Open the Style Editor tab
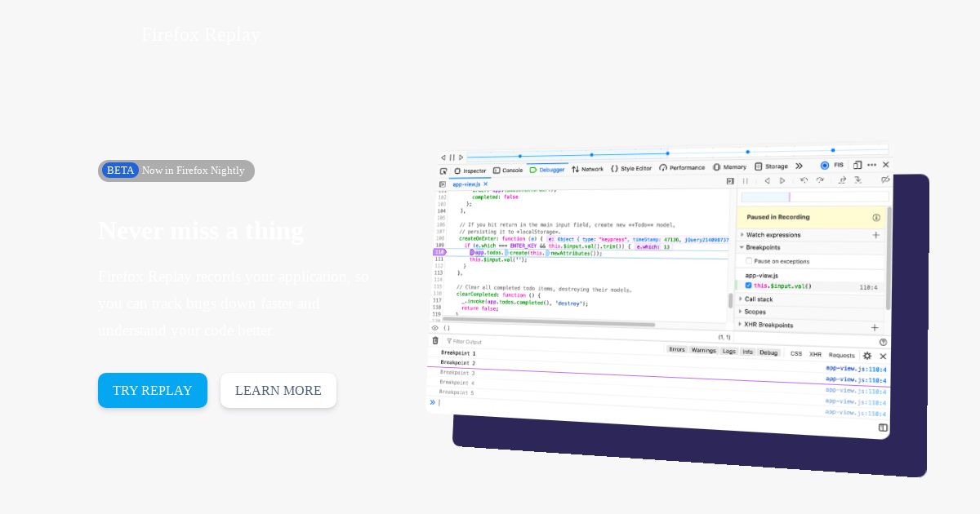The image size is (980, 514). tap(631, 168)
